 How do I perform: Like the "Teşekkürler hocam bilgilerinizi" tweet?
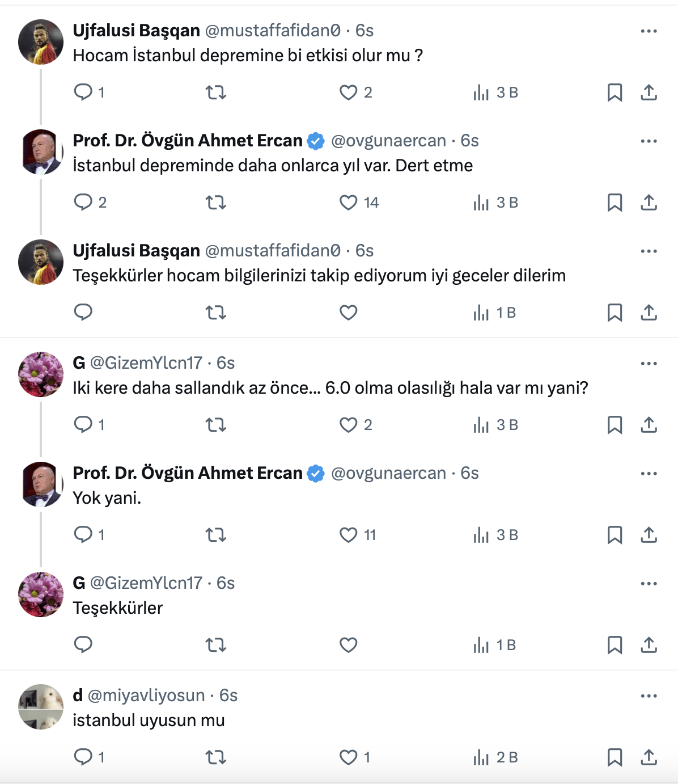pyautogui.click(x=348, y=313)
